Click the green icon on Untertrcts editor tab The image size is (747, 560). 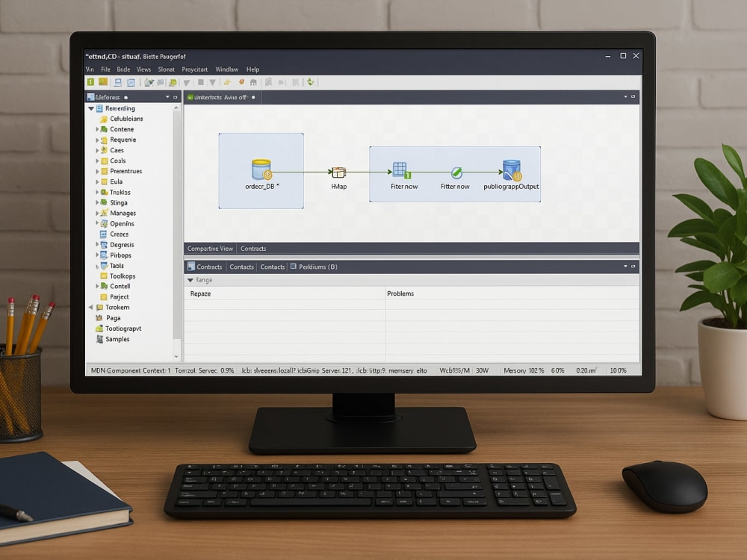click(x=190, y=97)
